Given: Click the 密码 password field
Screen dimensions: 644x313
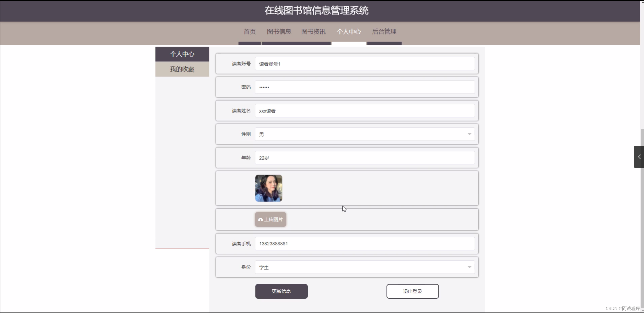Looking at the screenshot, I should tap(365, 87).
